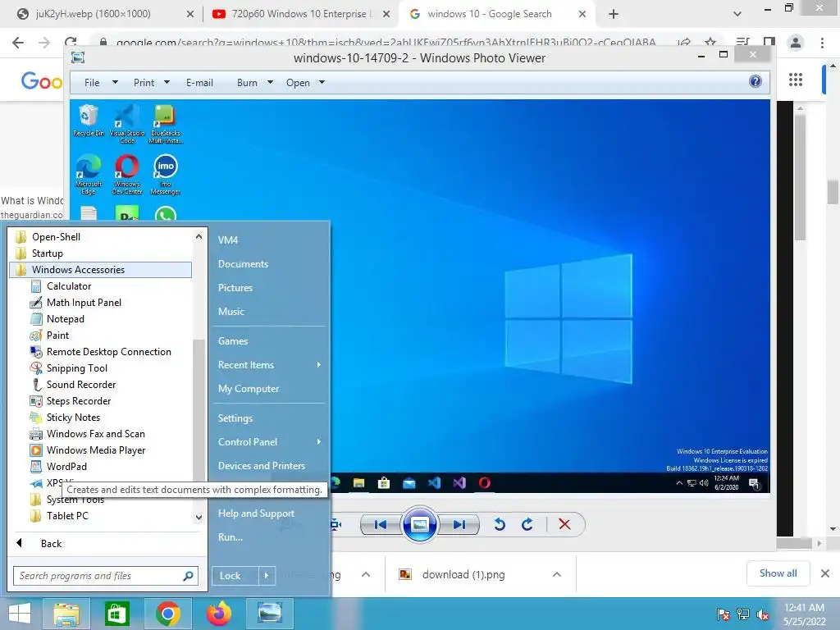Screen dimensions: 840x630
Task: Go back in Chrome
Action: click(x=18, y=43)
